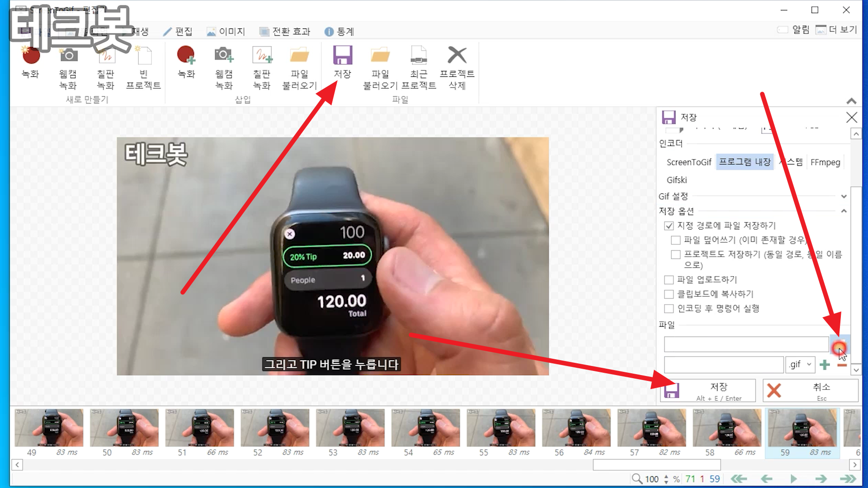Click the 취소 cancel button
868x488 pixels.
coord(810,390)
